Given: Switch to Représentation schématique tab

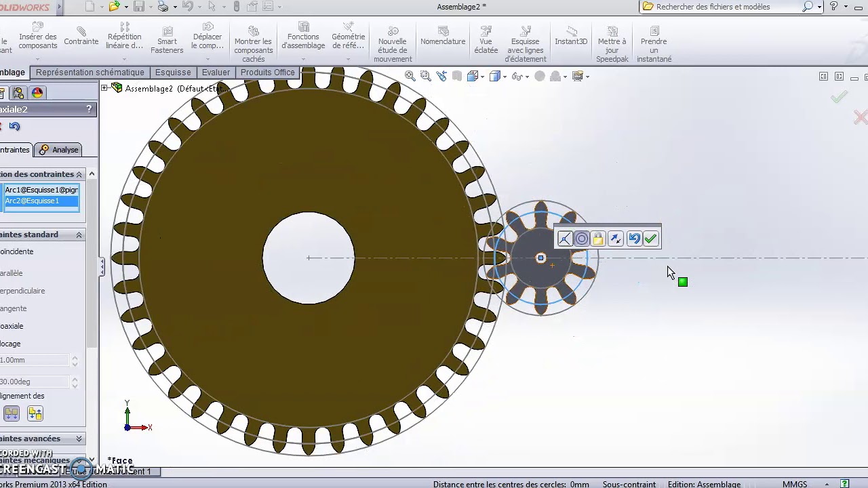Looking at the screenshot, I should [x=90, y=73].
